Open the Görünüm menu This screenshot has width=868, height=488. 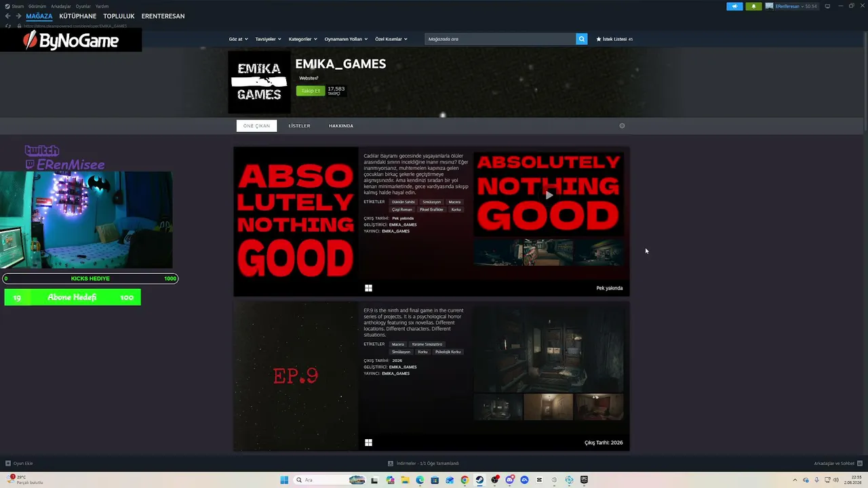[x=37, y=6]
